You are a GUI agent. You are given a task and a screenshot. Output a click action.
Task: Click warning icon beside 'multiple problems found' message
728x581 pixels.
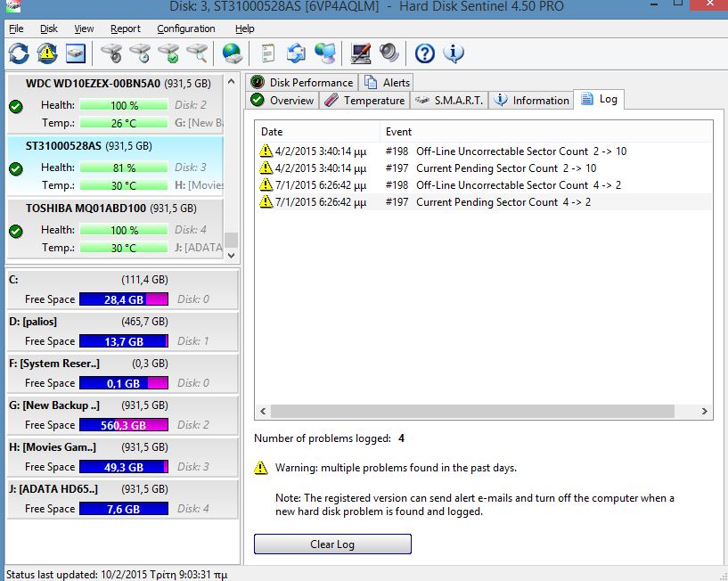click(261, 468)
